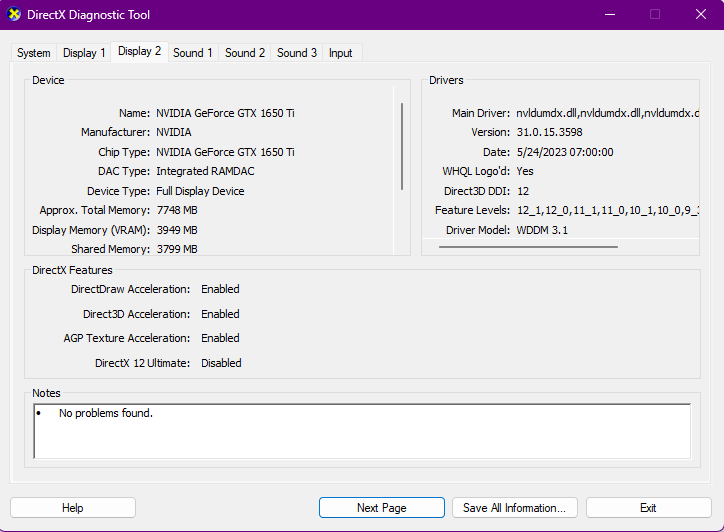Go to the Sound 3 tab

[297, 53]
